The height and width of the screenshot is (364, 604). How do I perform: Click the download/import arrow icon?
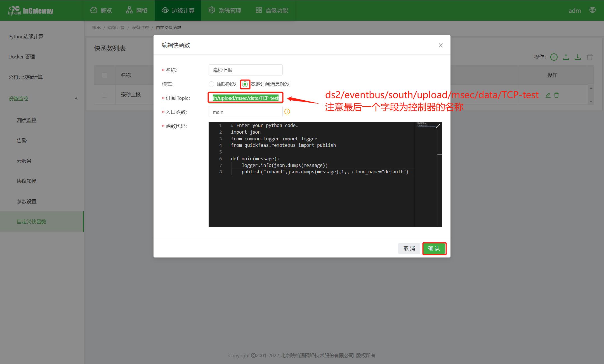[578, 57]
